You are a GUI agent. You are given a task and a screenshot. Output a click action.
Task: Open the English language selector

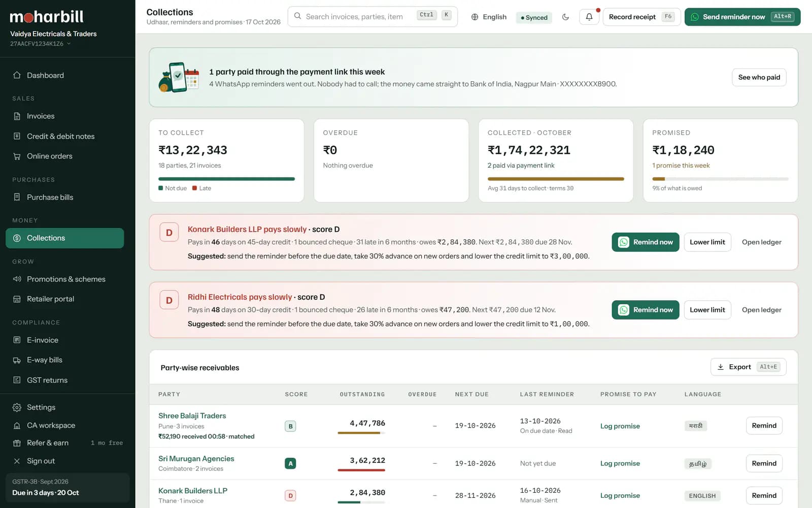click(489, 17)
